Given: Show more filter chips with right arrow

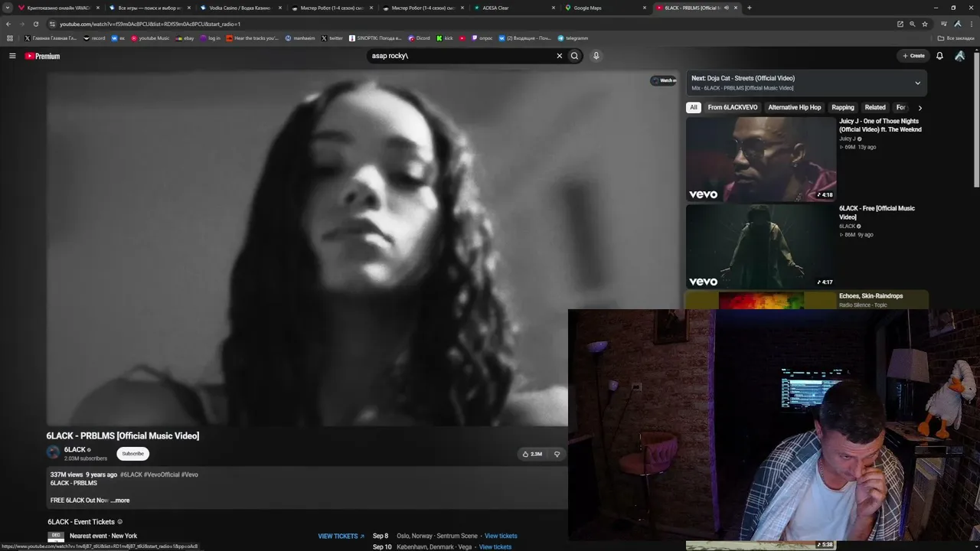Looking at the screenshot, I should 920,108.
